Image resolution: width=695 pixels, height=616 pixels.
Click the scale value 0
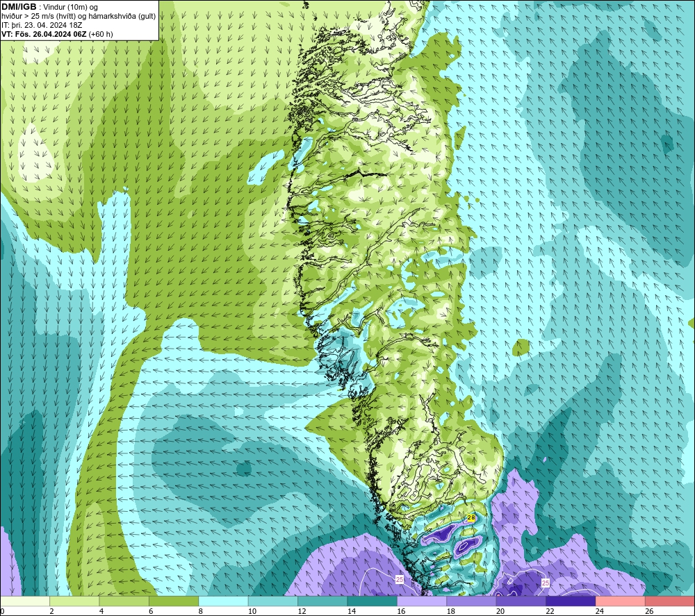2,611
